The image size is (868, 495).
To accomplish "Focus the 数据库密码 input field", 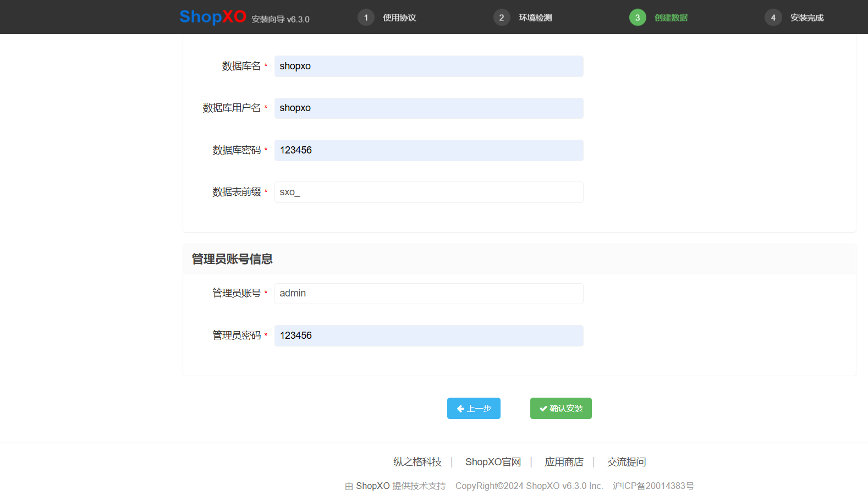I will point(429,150).
